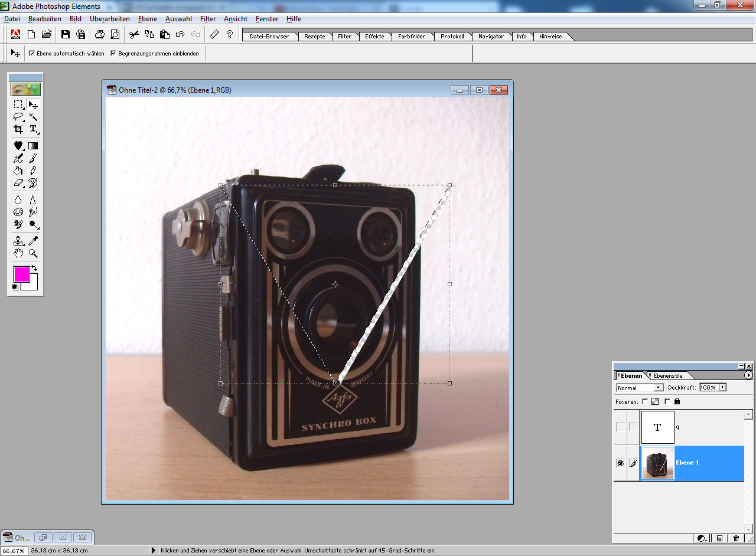Select the Blur droplet tool
The width and height of the screenshot is (756, 556).
point(18,199)
